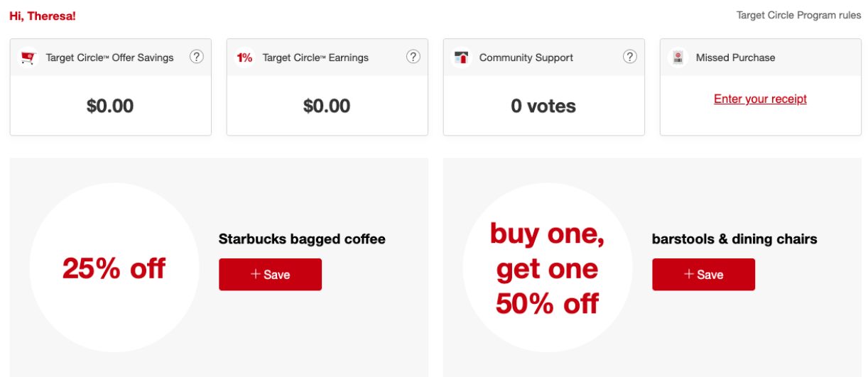This screenshot has width=868, height=377.
Task: Open Target Circle Program rules
Action: click(798, 15)
